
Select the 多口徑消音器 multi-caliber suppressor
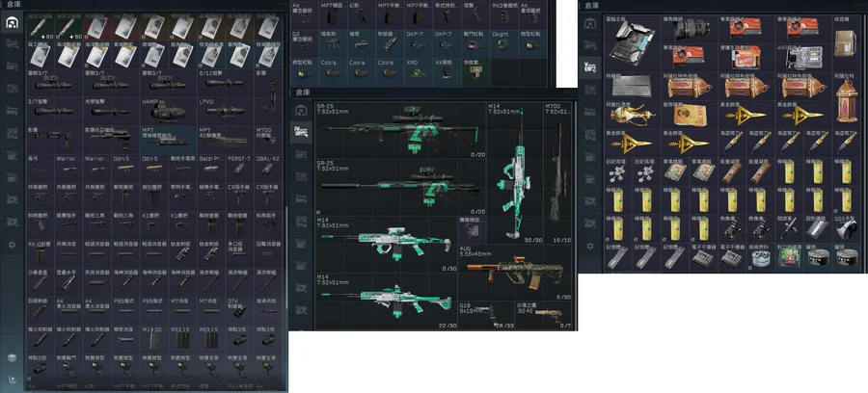coord(240,252)
